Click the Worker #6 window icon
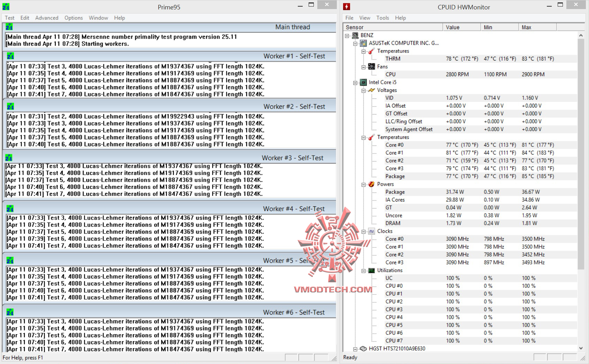Image resolution: width=589 pixels, height=364 pixels. click(x=10, y=312)
